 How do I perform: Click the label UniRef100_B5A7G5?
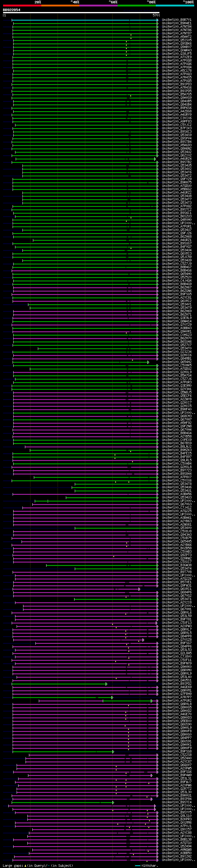tap(176, 95)
